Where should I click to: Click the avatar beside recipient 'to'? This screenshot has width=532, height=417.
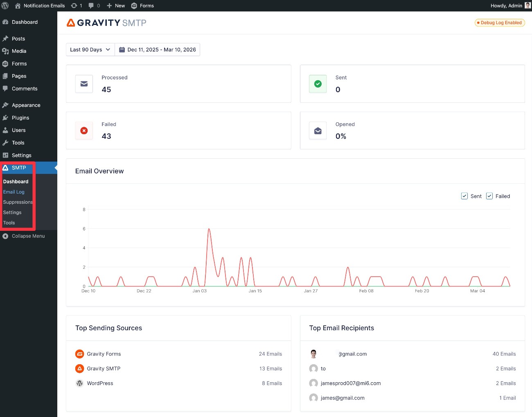[313, 369]
